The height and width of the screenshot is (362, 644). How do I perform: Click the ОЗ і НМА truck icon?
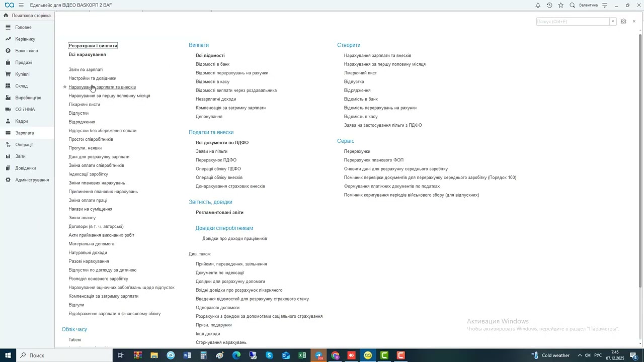coord(8,109)
